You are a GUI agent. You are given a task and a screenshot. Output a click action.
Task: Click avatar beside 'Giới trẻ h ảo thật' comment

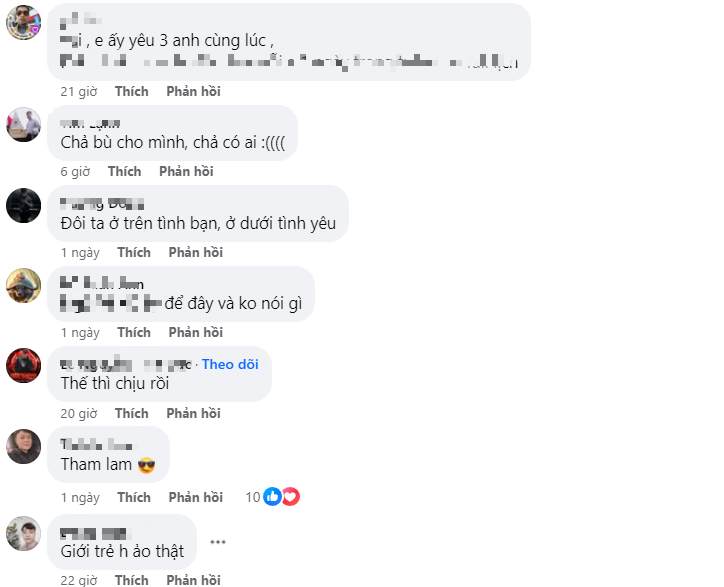click(23, 533)
